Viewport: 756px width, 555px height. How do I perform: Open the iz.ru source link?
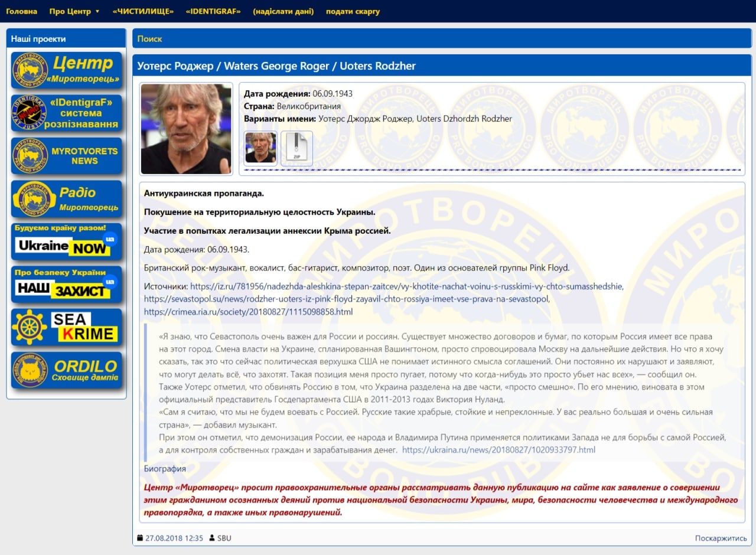coord(406,286)
